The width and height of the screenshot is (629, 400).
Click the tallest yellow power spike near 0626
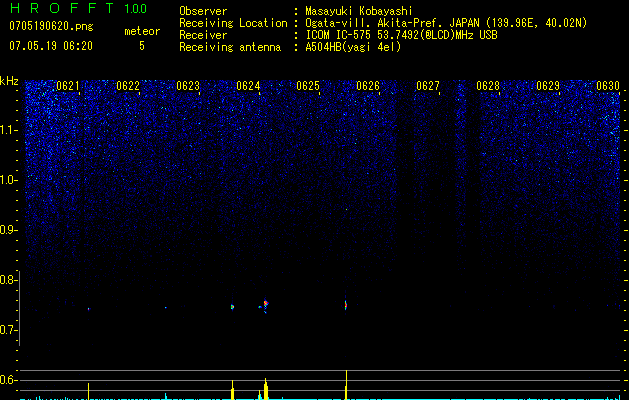(346, 385)
